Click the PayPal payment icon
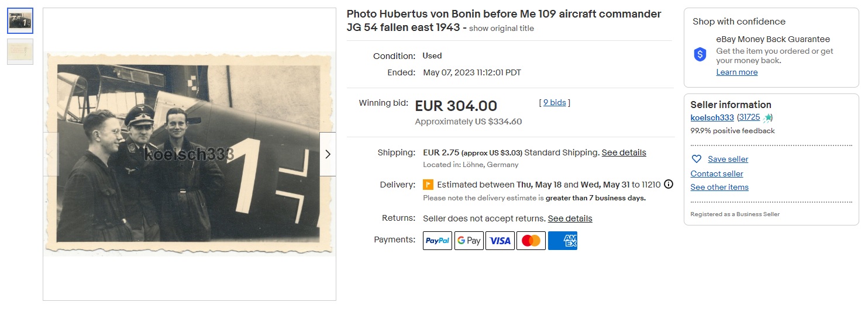This screenshot has height=309, width=868. [x=438, y=241]
